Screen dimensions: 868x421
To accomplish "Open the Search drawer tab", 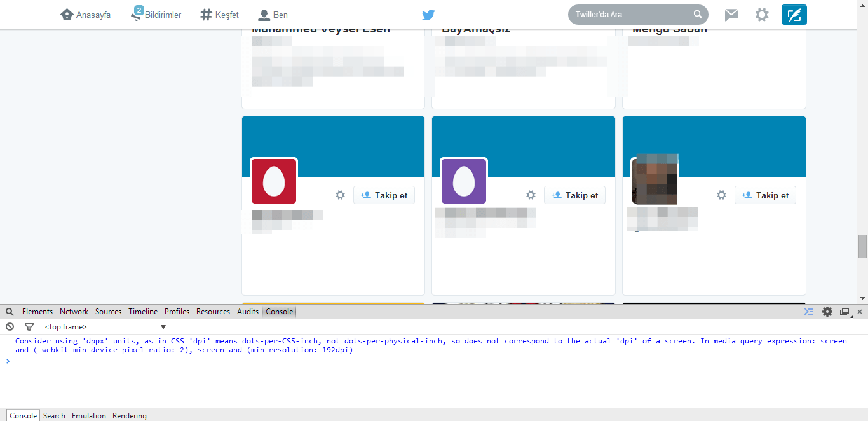I will click(54, 416).
